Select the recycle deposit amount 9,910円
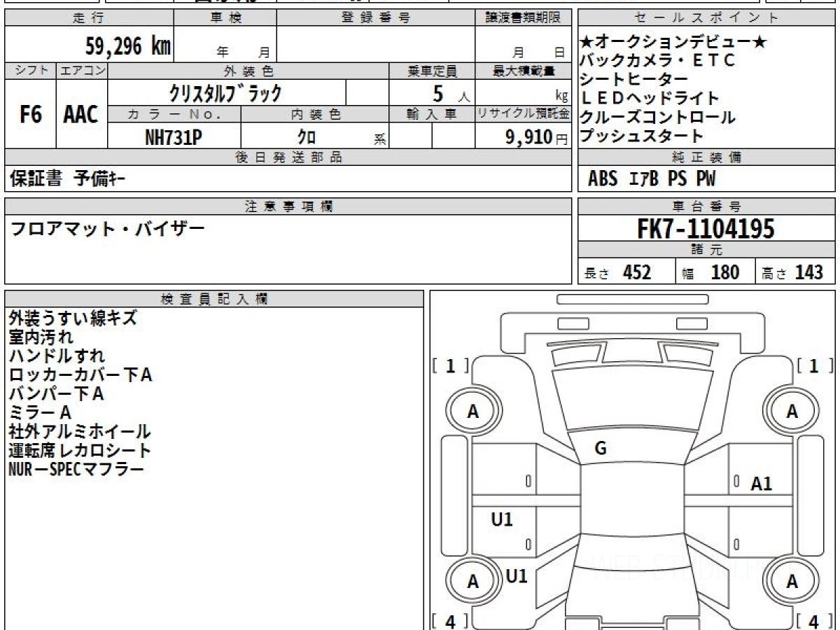The width and height of the screenshot is (840, 630). coord(537,137)
